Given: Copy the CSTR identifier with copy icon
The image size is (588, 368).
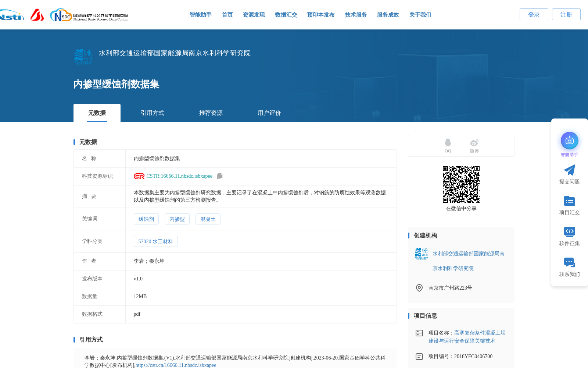Looking at the screenshot, I should tap(220, 176).
